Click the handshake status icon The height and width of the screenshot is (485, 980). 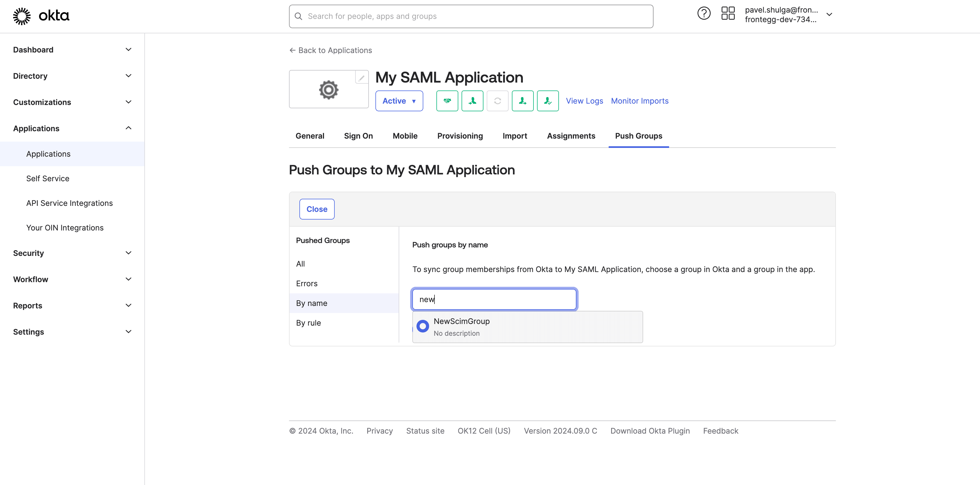click(447, 101)
